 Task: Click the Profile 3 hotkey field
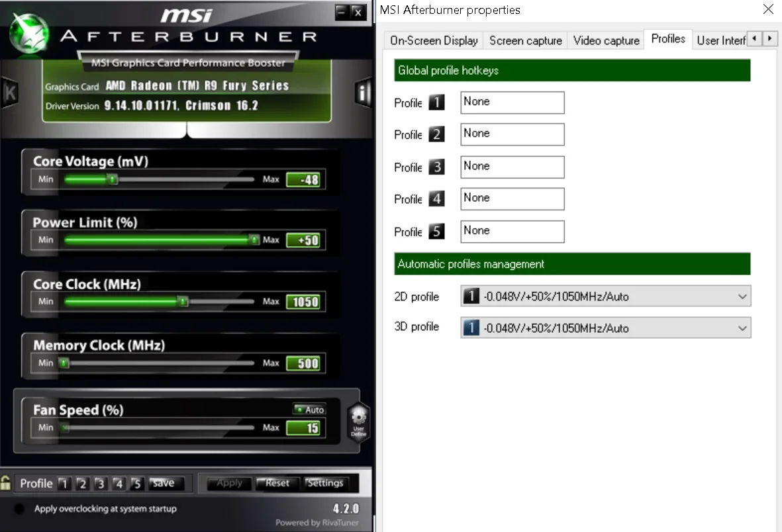[513, 167]
